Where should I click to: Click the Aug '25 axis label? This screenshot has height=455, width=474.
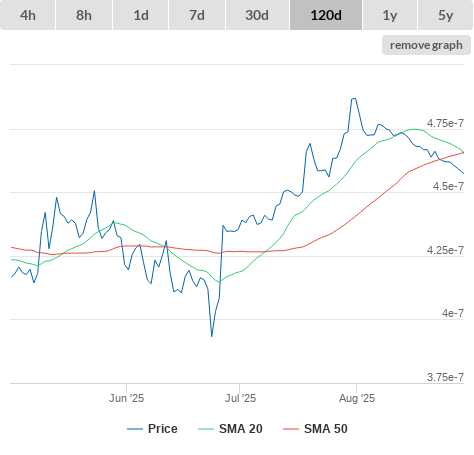click(x=357, y=398)
